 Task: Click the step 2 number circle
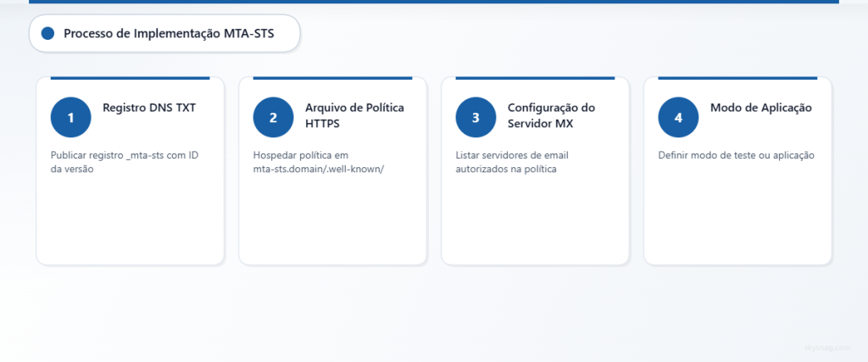[x=274, y=117]
